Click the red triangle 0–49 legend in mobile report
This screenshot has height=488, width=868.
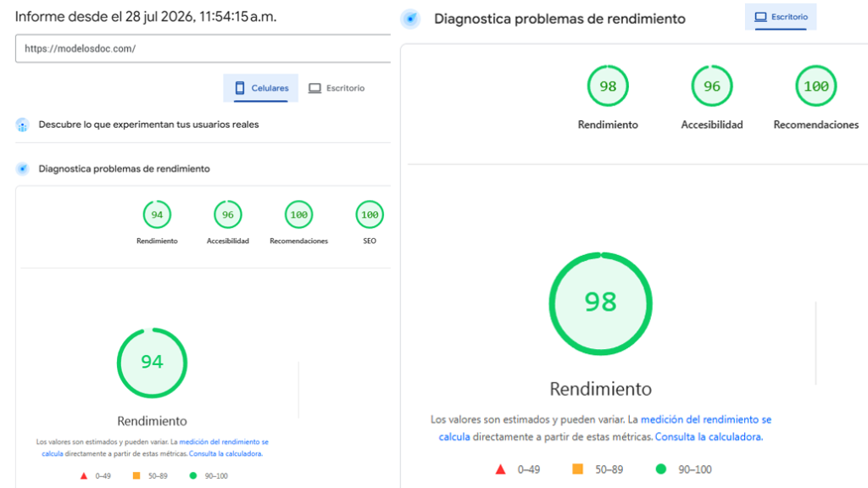point(84,476)
